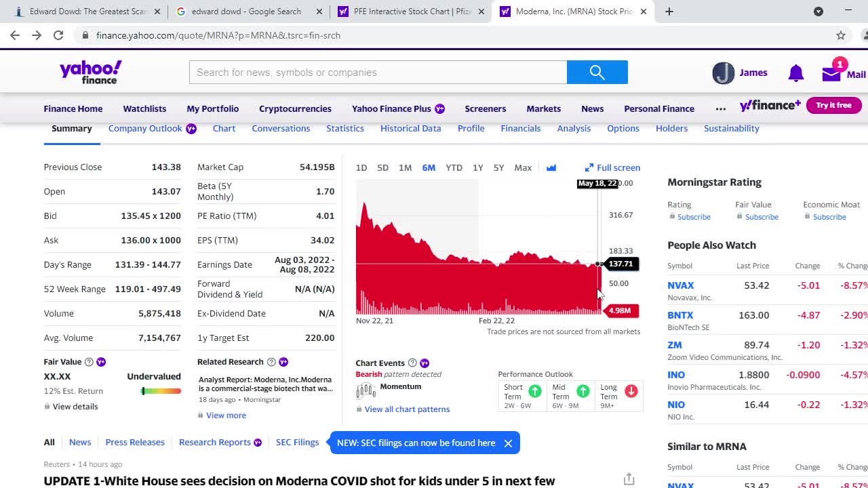868x488 pixels.
Task: Open the Markets menu
Action: coord(544,108)
